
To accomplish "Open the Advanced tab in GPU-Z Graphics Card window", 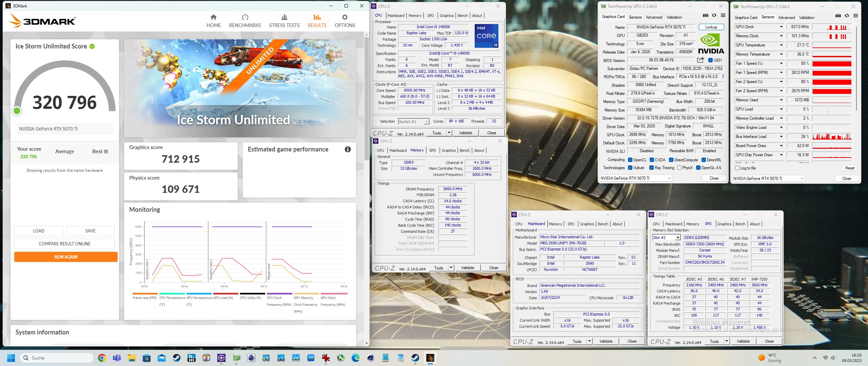I will 654,17.
